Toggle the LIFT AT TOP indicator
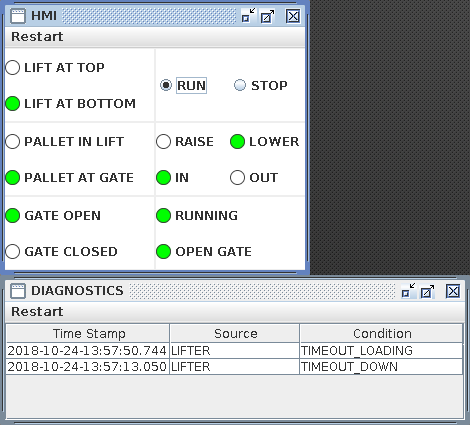The width and height of the screenshot is (470, 425). [55, 68]
